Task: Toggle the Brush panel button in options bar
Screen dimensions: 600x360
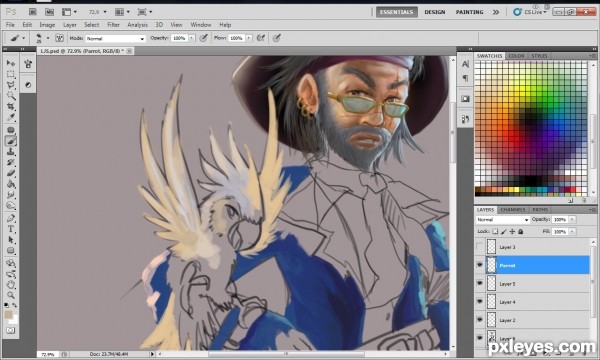Action: click(x=59, y=38)
